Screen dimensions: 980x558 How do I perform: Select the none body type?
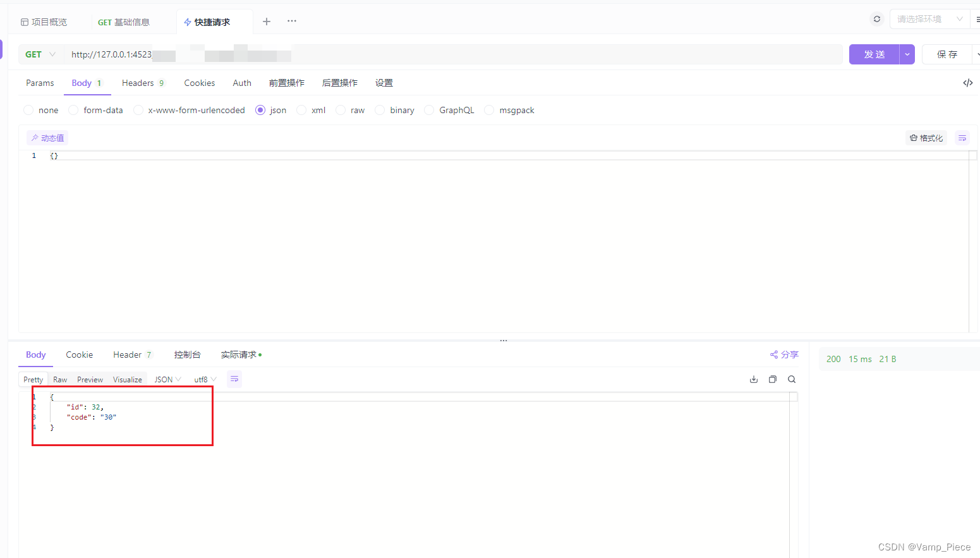(41, 110)
